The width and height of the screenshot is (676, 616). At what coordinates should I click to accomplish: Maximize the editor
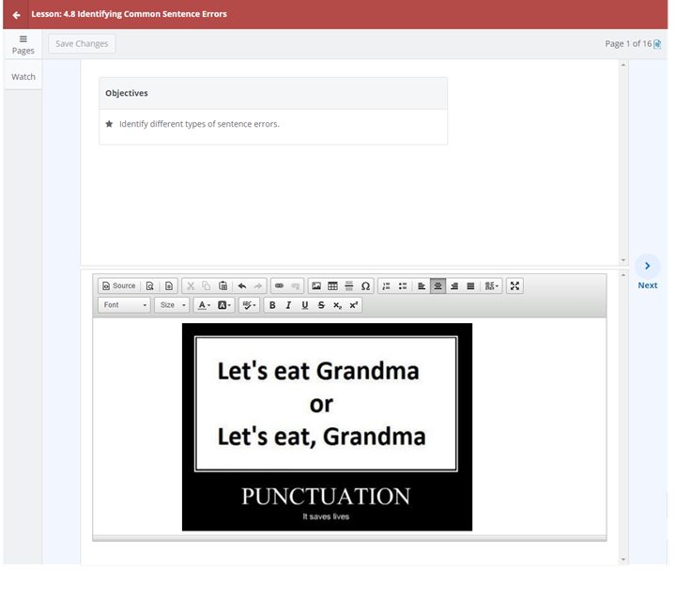click(x=515, y=285)
